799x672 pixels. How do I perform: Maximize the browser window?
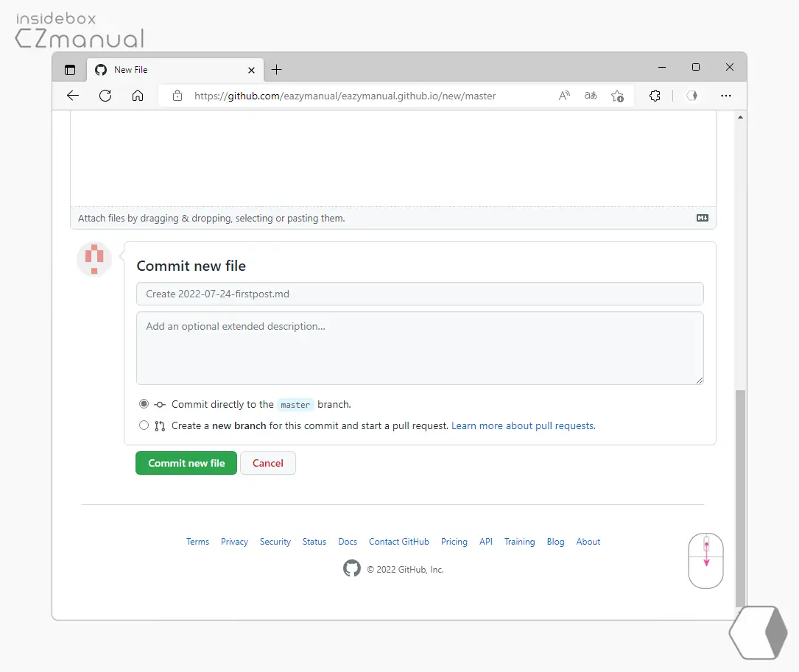point(696,67)
